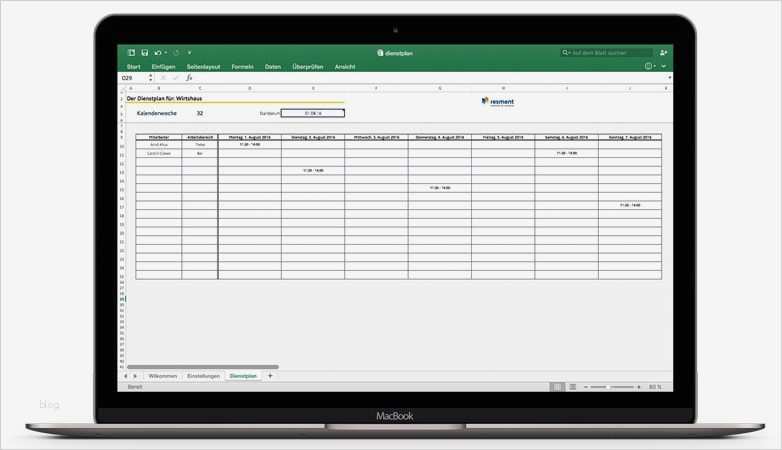Switch to the Willkommen sheet tab
Screen dimensions: 782x450
tap(163, 376)
